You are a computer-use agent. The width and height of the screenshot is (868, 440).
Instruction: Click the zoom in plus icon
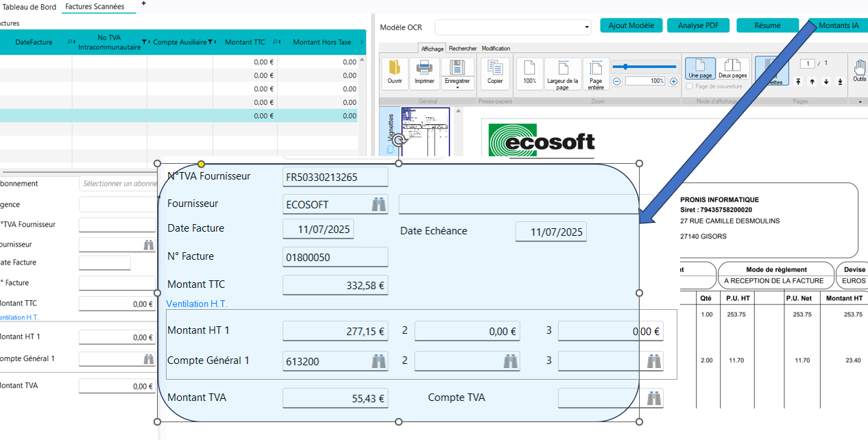click(673, 81)
